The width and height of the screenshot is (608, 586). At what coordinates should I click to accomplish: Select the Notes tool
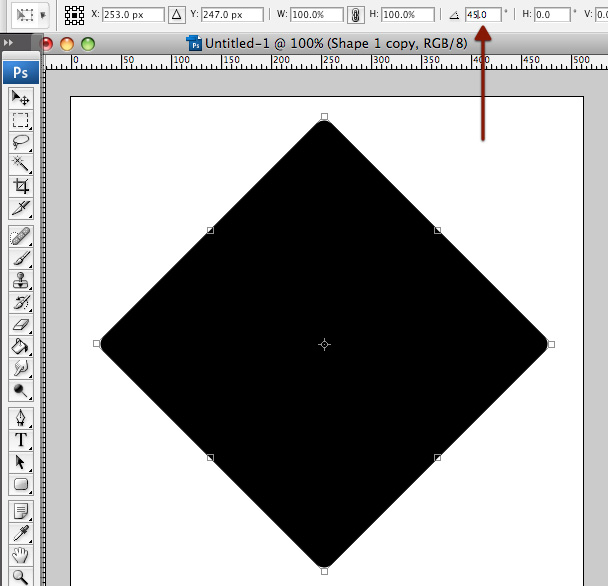pos(21,512)
